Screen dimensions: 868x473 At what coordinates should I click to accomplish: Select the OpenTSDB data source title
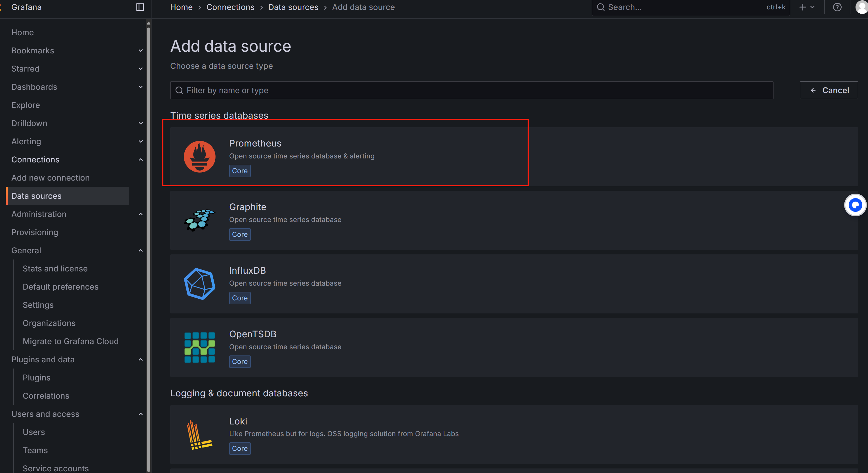pos(253,334)
